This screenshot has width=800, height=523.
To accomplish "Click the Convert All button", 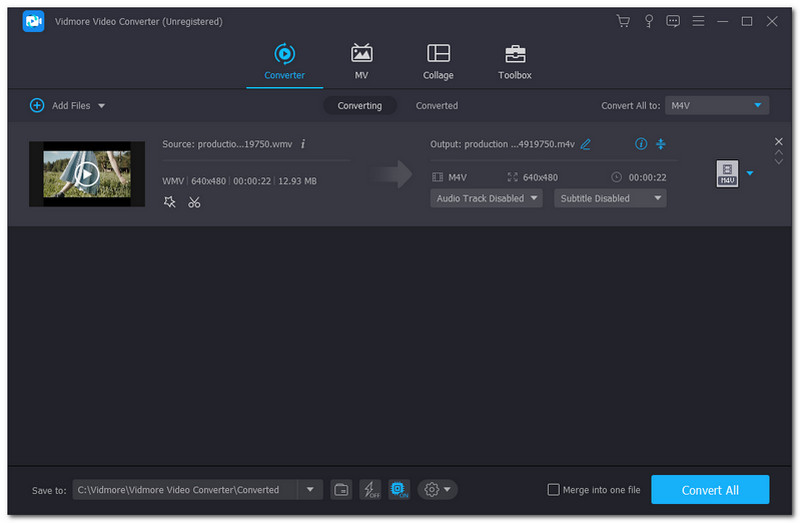I will [x=710, y=489].
